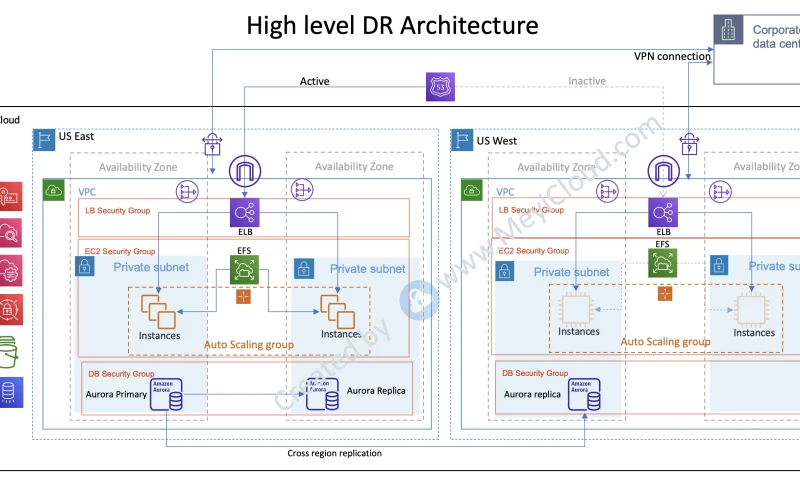Select the green EFS icon in US East
The height and width of the screenshot is (480, 800).
[244, 269]
